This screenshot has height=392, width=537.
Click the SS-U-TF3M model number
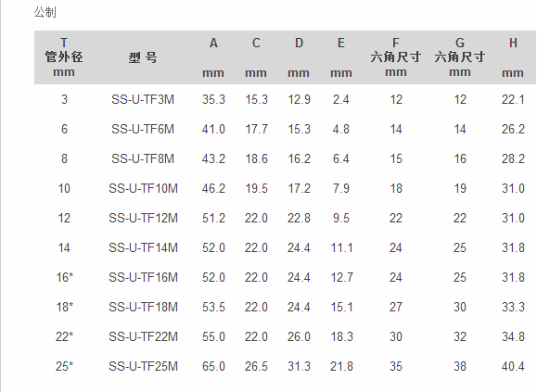143,99
